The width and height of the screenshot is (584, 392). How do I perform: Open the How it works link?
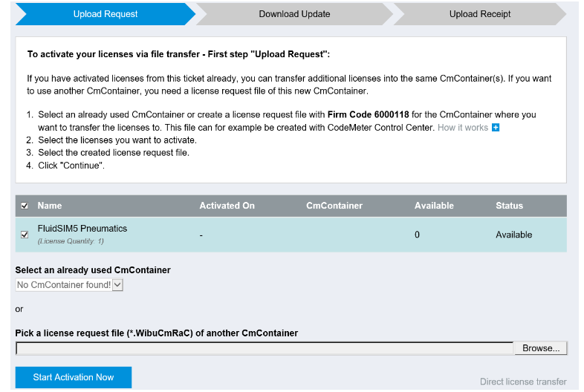pos(463,128)
